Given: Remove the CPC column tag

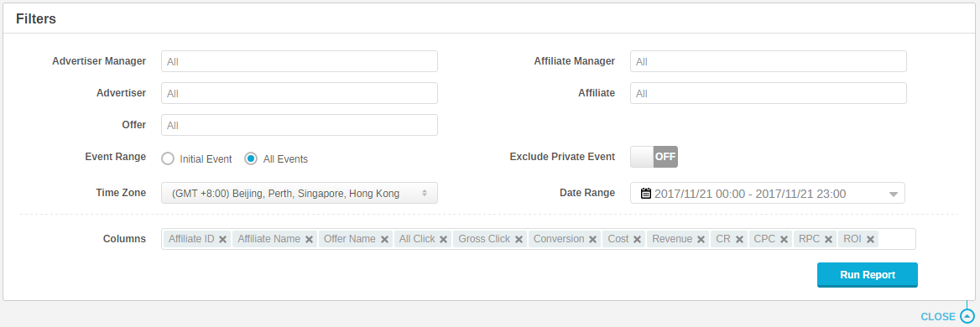Looking at the screenshot, I should click(x=784, y=240).
